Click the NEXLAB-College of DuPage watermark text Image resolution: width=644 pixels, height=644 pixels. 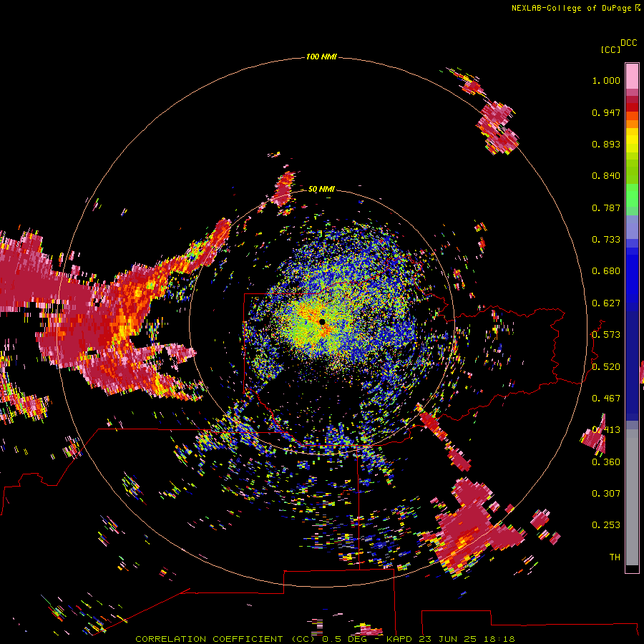(571, 8)
